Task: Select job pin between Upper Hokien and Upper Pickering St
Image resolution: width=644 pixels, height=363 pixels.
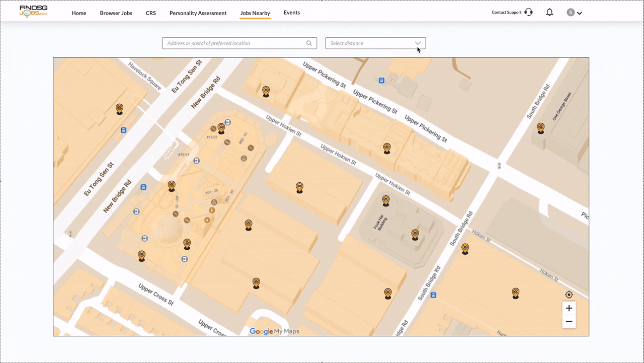Action: (x=387, y=148)
